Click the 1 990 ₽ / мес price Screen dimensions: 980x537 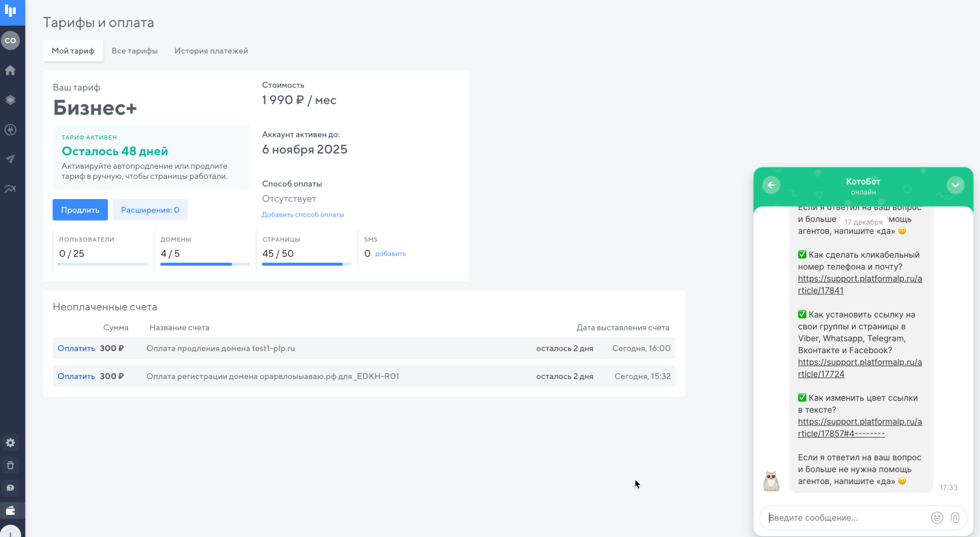299,100
